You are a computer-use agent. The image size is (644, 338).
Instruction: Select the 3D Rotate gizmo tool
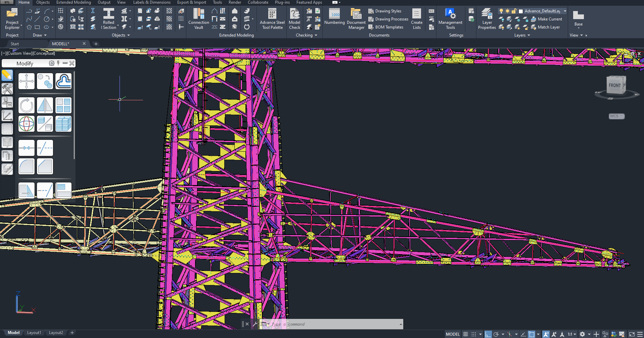click(27, 124)
